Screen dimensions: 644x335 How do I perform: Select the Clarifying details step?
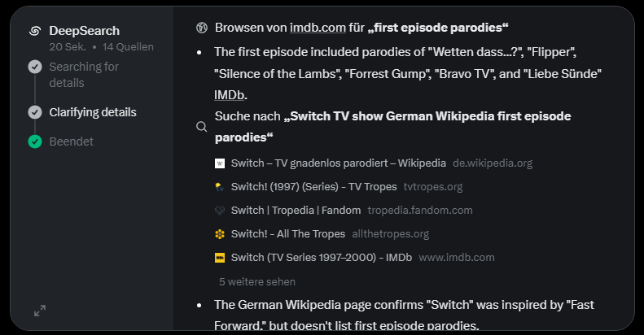tap(93, 112)
